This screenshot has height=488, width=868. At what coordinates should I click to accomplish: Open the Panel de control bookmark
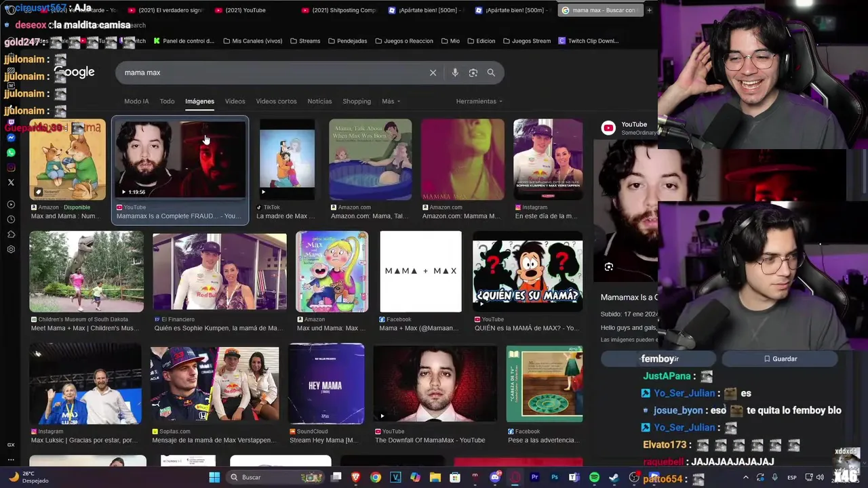(184, 41)
